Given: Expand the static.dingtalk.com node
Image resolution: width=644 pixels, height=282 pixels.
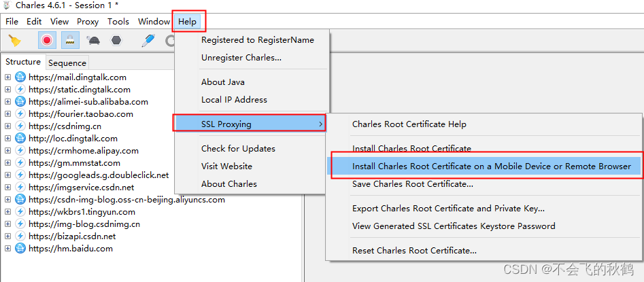Looking at the screenshot, I should tap(7, 90).
